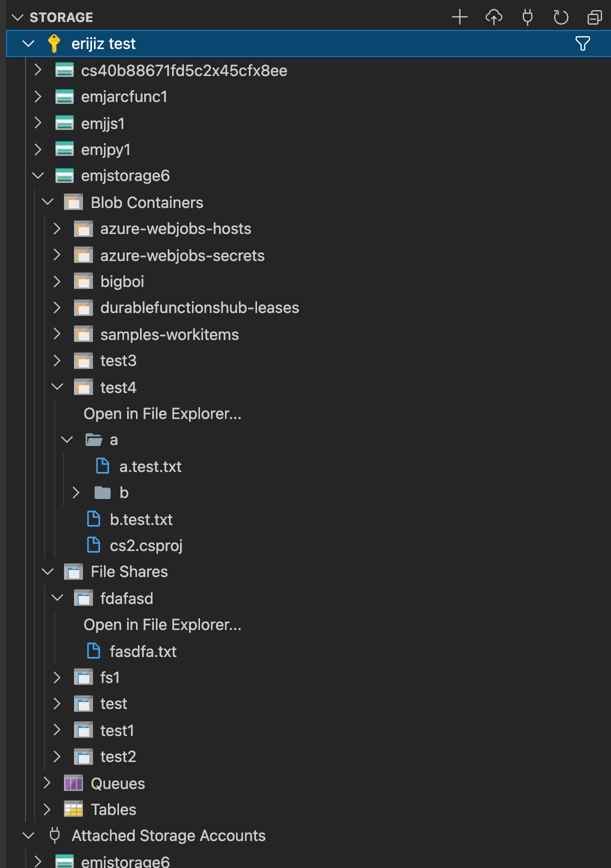Collapse the test4 container
611x868 pixels.
pos(57,386)
